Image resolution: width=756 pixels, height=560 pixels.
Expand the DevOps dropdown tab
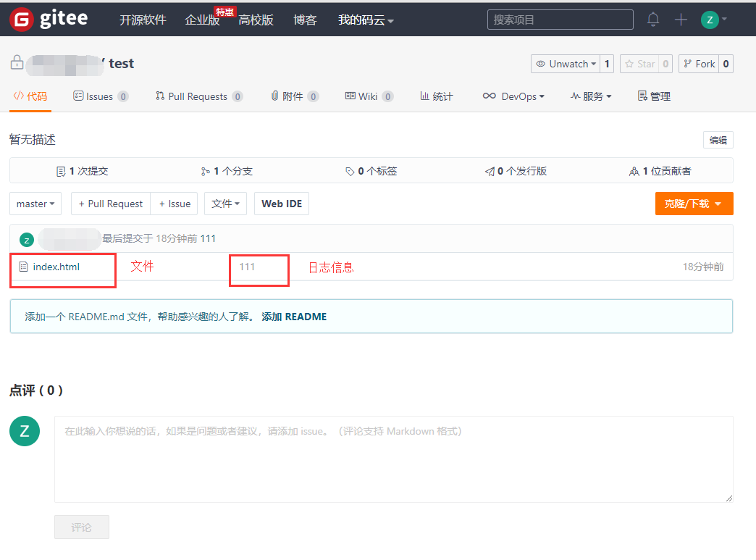[513, 96]
